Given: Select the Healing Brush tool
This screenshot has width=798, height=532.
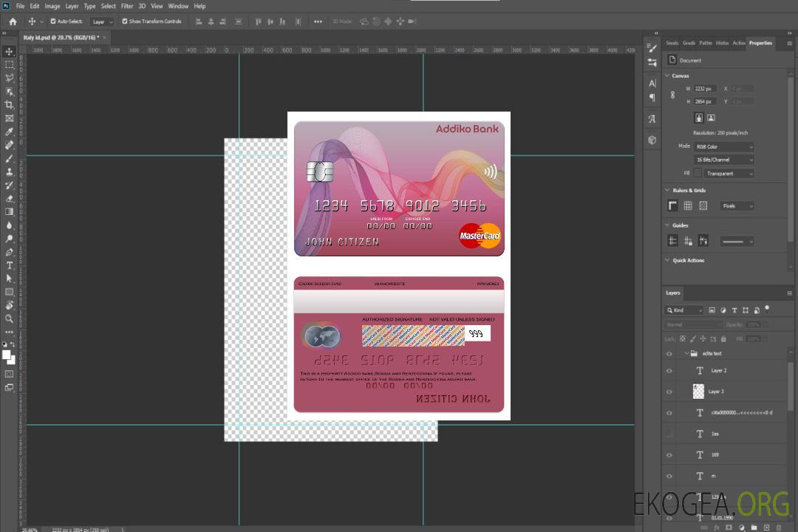Looking at the screenshot, I should 9,145.
